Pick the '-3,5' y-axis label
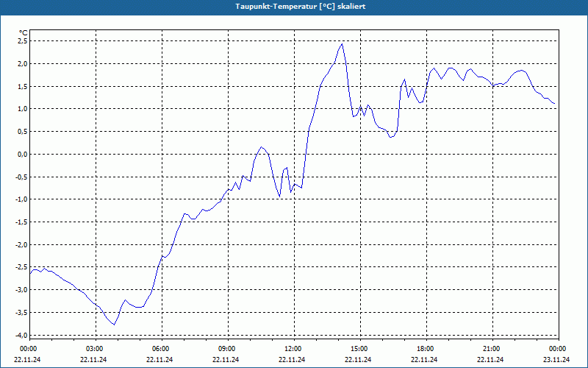588x368 pixels. coord(21,312)
